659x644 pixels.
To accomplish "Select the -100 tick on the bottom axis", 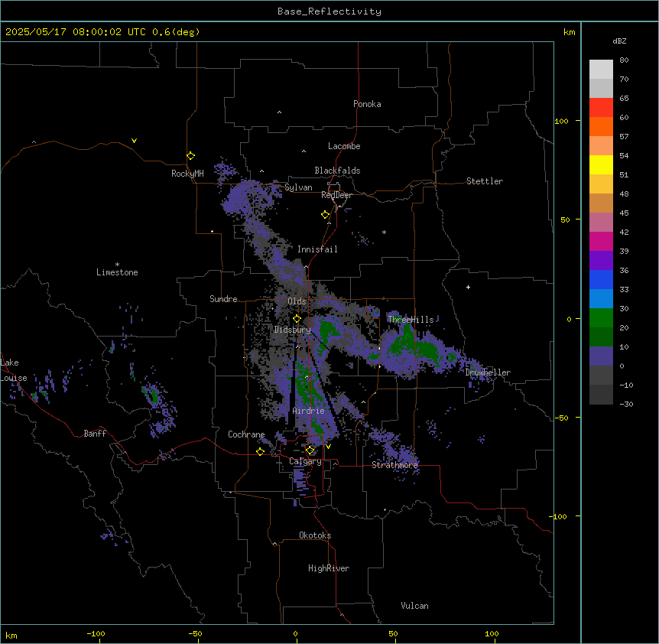I will tap(96, 633).
